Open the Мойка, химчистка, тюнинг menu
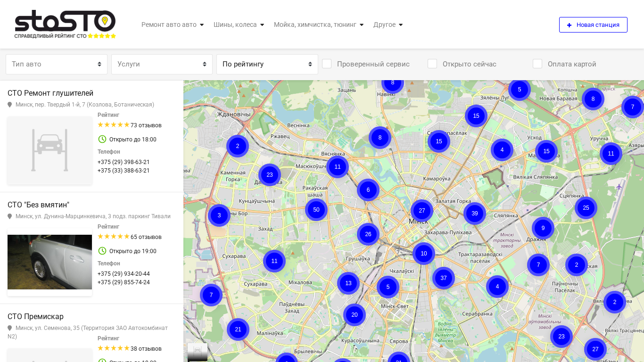 click(319, 25)
